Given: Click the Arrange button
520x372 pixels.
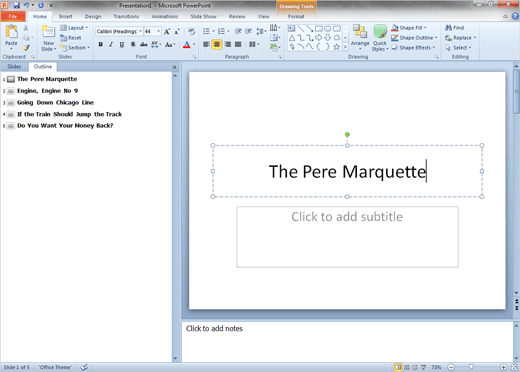Looking at the screenshot, I should pos(360,36).
